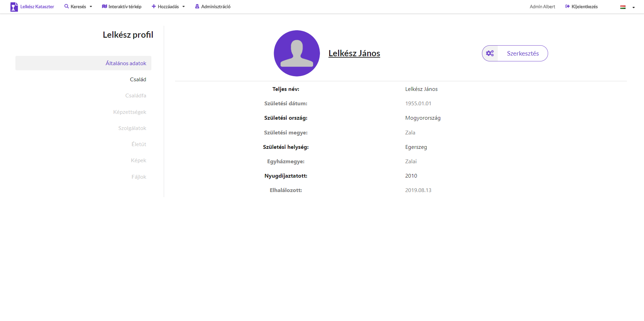Open the Családfa section
This screenshot has height=321, width=644.
[x=136, y=96]
